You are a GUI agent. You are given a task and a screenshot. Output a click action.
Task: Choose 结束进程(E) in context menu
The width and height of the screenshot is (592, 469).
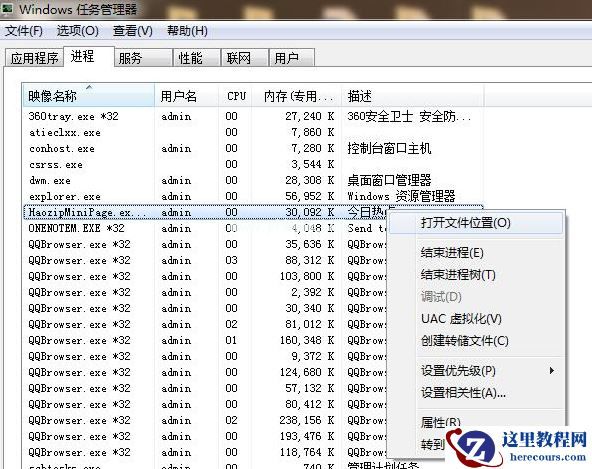476,253
